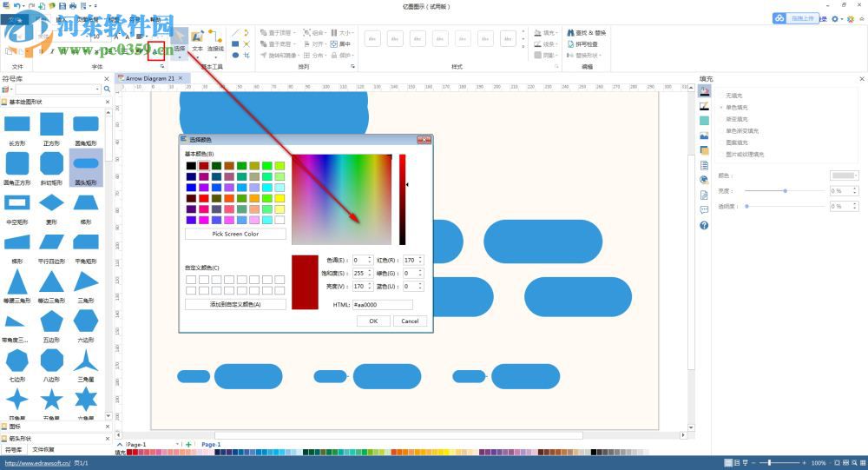Viewport: 868px width, 470px height.
Task: Open the Symbol Library tab at bottom left
Action: [13, 449]
